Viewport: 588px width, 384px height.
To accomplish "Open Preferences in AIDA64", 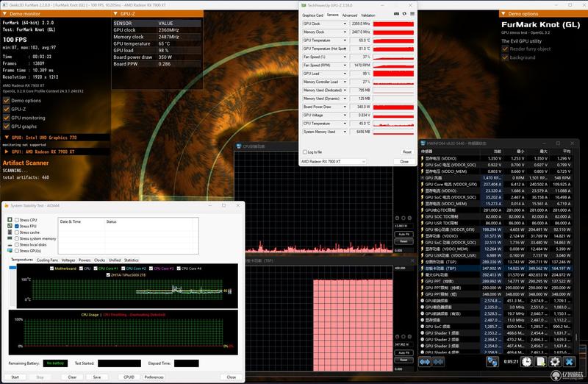I will pyautogui.click(x=154, y=377).
